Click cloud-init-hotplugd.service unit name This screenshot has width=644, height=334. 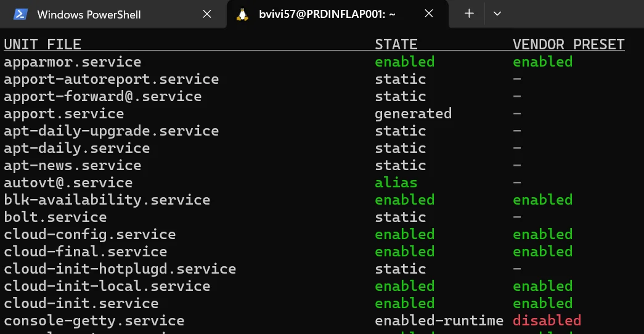120,269
